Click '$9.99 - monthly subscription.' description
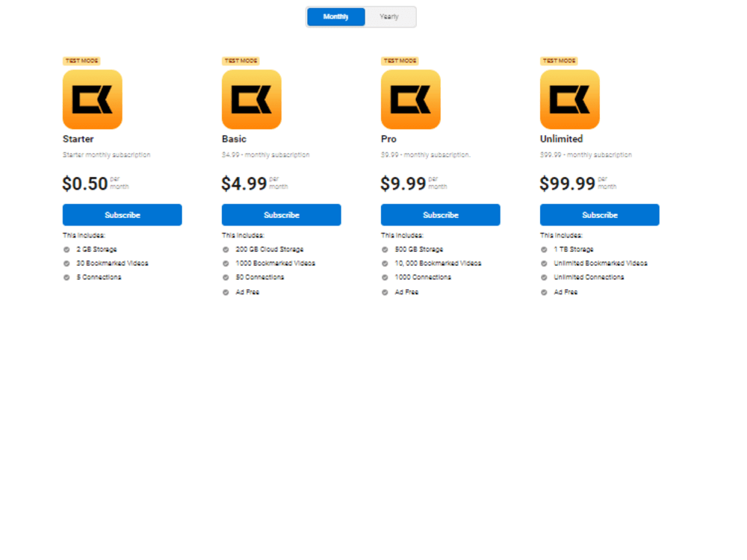The width and height of the screenshot is (747, 560). pos(426,155)
